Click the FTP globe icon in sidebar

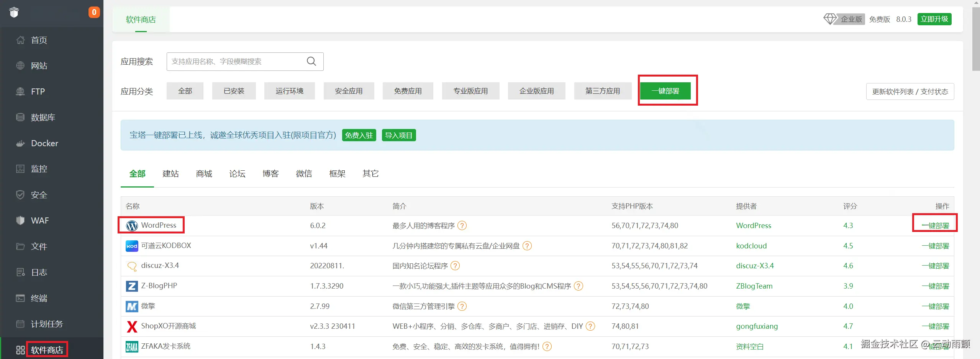coord(20,91)
